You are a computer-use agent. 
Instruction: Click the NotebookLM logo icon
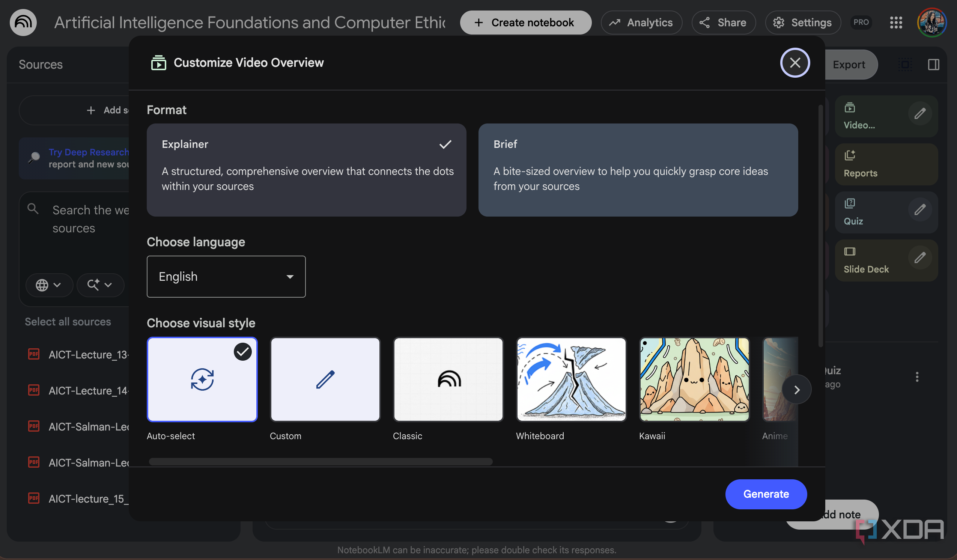[23, 23]
